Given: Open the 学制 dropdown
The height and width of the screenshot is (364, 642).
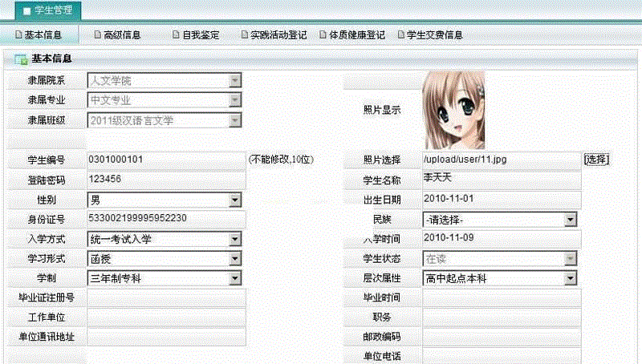Looking at the screenshot, I should click(234, 278).
